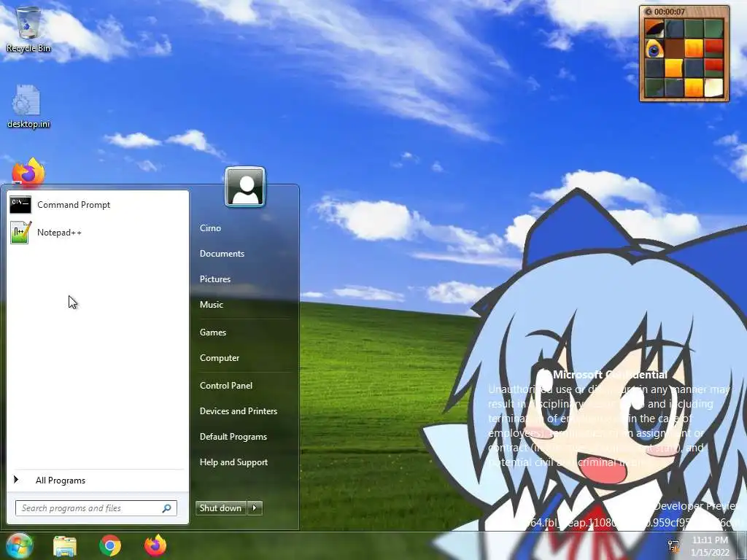Open Firefox from the desktop shortcut
This screenshot has width=747, height=560.
click(x=28, y=172)
